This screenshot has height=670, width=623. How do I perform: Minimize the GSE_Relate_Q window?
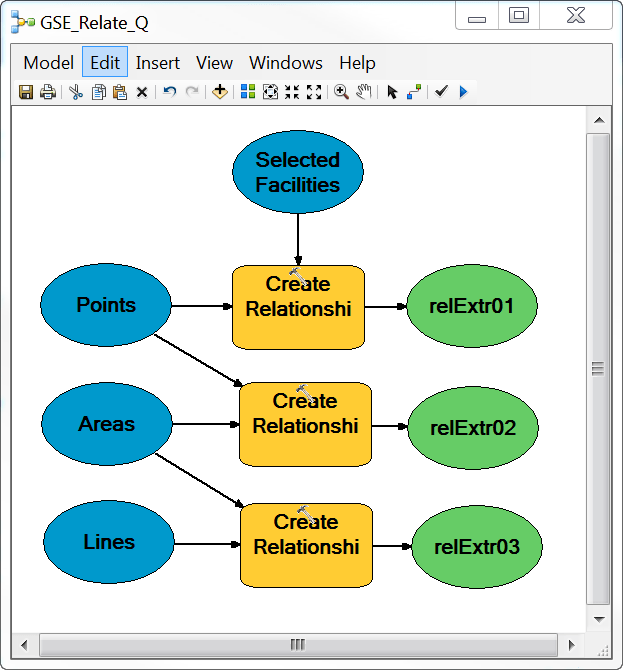tap(477, 16)
